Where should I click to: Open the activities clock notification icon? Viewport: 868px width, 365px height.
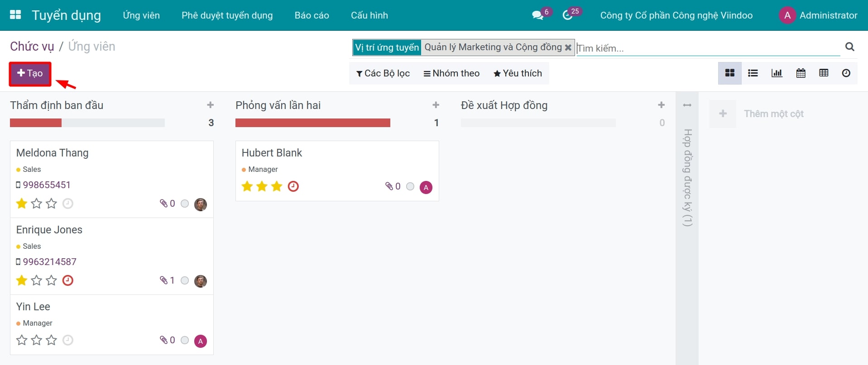(567, 15)
